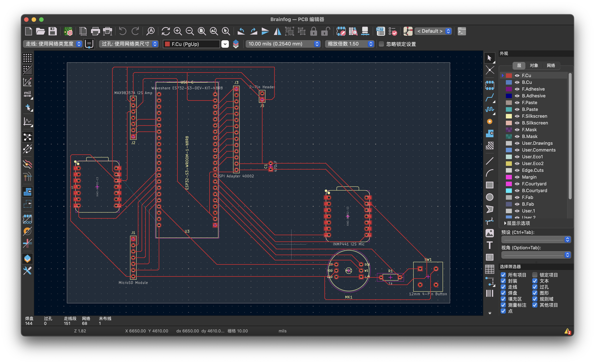Click the Print icon

tap(95, 31)
